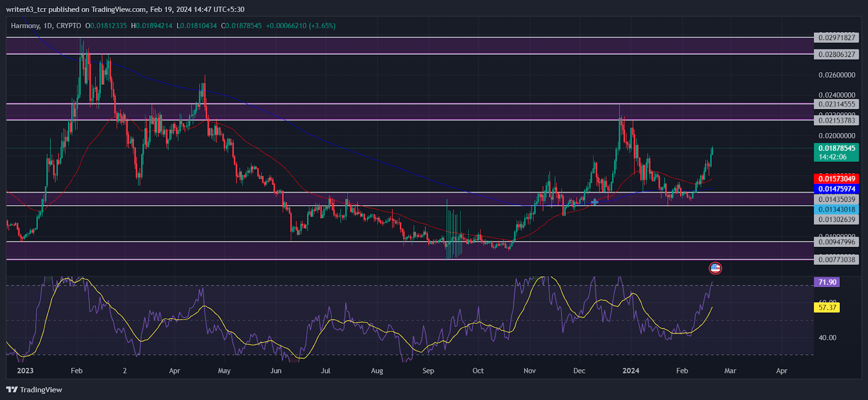Click the Mar label on the time axis

click(730, 371)
